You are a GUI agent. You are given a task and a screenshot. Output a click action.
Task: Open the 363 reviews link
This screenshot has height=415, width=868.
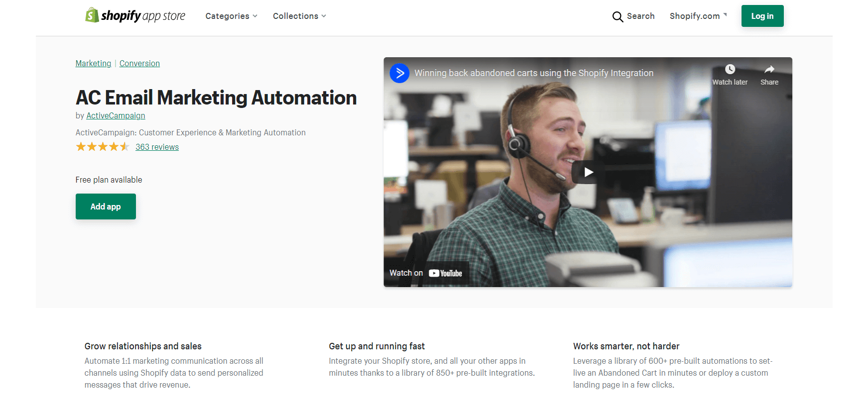[x=157, y=147]
